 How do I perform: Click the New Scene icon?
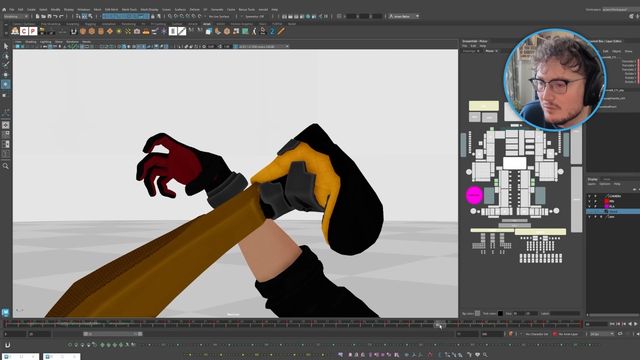[37, 16]
